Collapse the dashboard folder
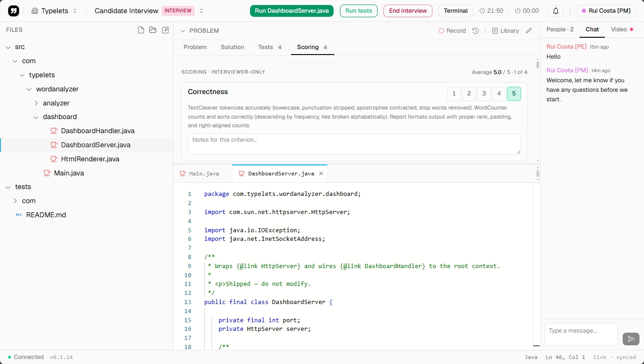 [x=36, y=117]
